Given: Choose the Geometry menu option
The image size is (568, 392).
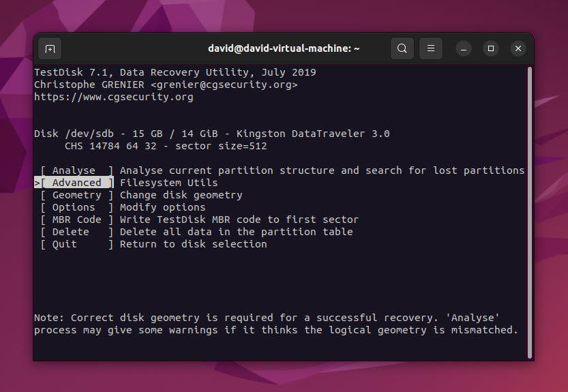Looking at the screenshot, I should point(77,195).
